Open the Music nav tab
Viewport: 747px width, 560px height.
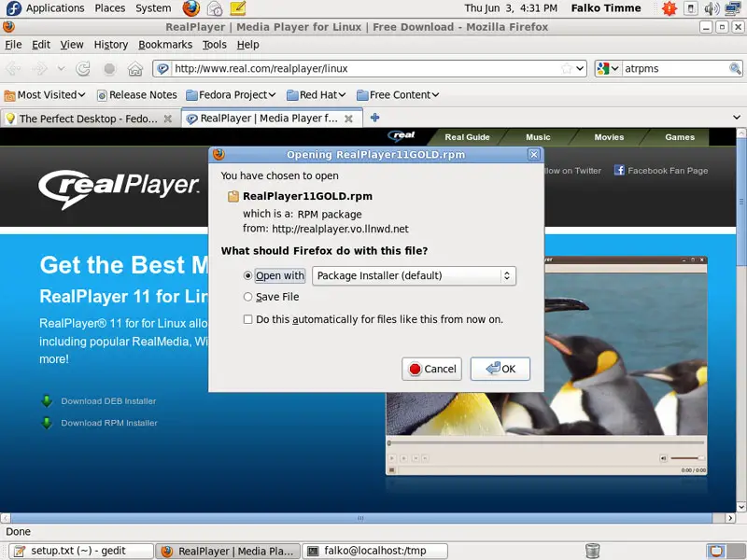[x=538, y=137]
